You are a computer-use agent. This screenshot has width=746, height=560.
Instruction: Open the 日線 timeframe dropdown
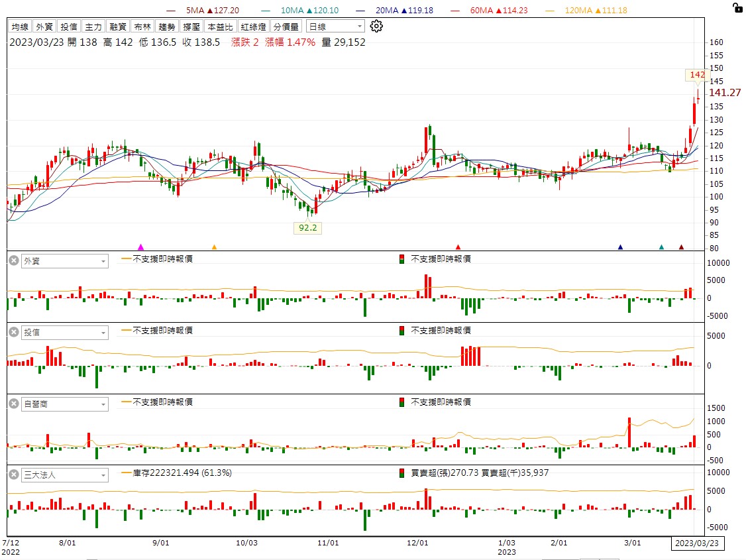[335, 27]
